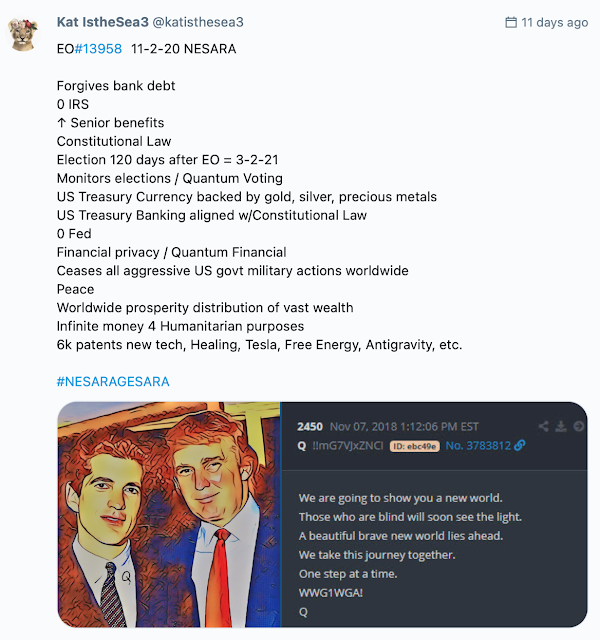
Task: Click the ID: ebc49e badge
Action: [x=413, y=445]
